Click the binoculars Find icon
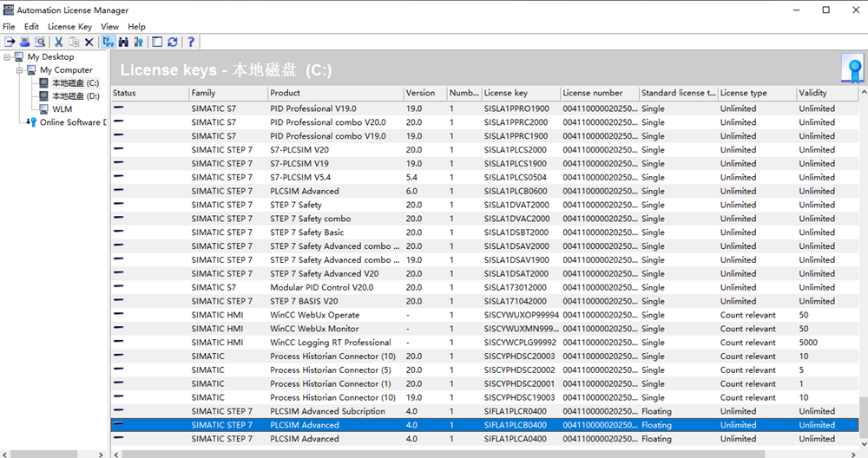868x458 pixels. click(123, 42)
